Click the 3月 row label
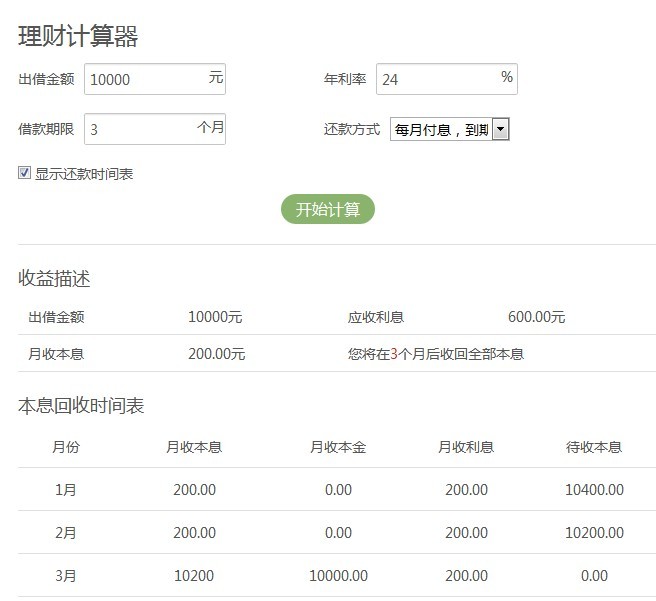 click(x=66, y=576)
